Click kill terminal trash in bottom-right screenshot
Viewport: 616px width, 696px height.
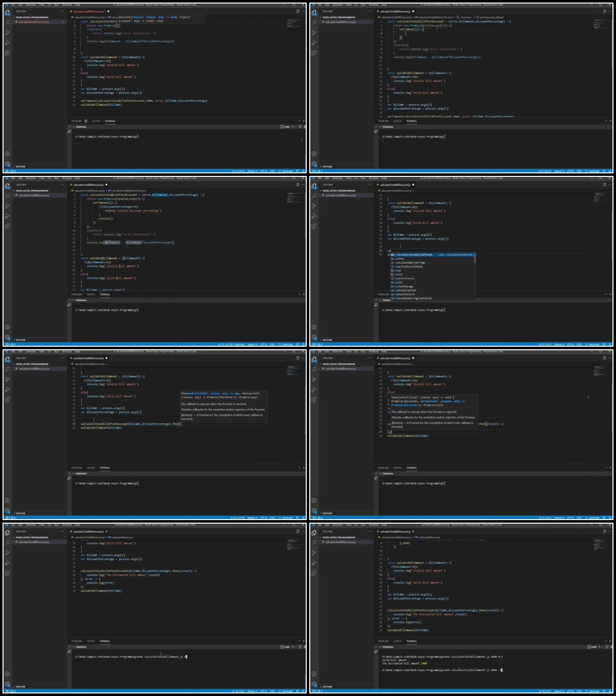[611, 647]
